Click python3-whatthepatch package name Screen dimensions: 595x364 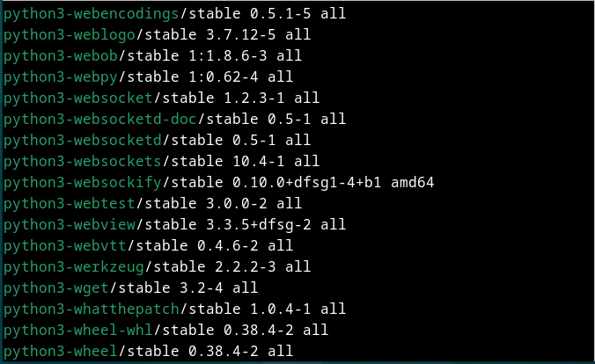(92, 309)
